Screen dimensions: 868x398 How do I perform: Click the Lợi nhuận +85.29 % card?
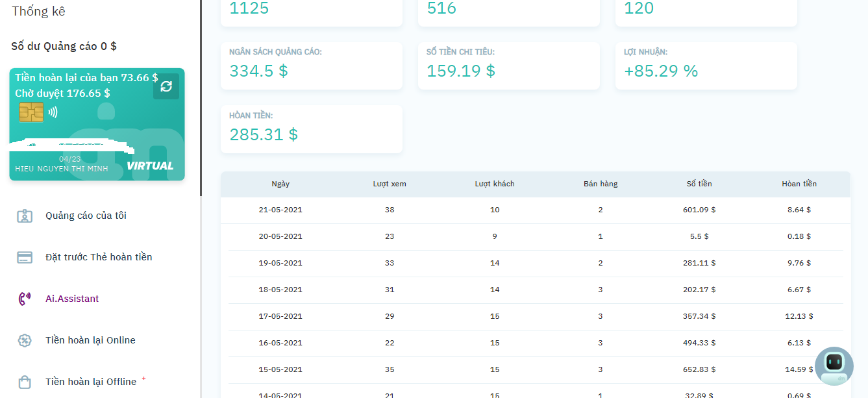[706, 66]
